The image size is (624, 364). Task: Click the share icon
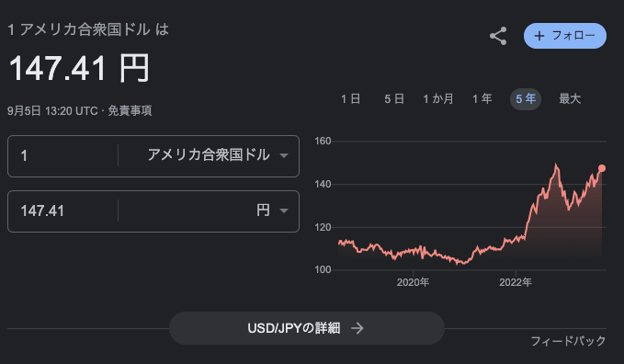pos(498,36)
